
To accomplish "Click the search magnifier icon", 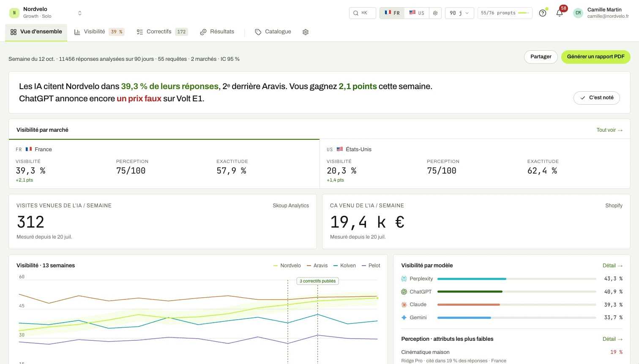I will pyautogui.click(x=356, y=13).
